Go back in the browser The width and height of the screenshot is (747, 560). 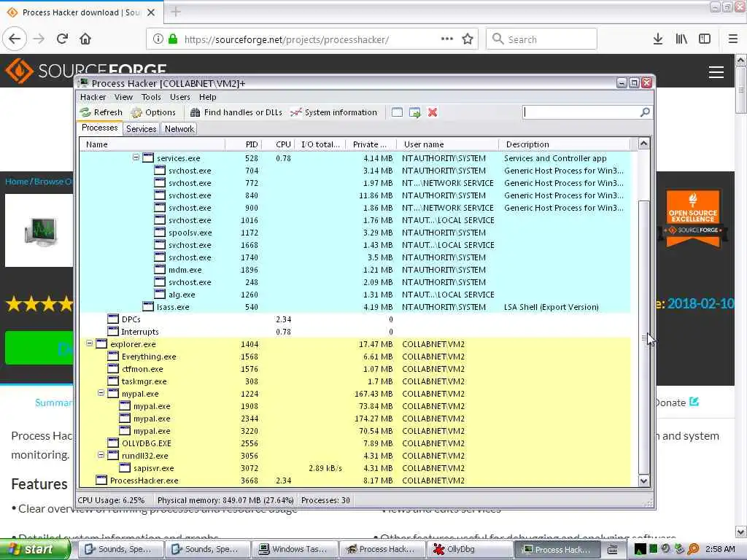click(15, 39)
